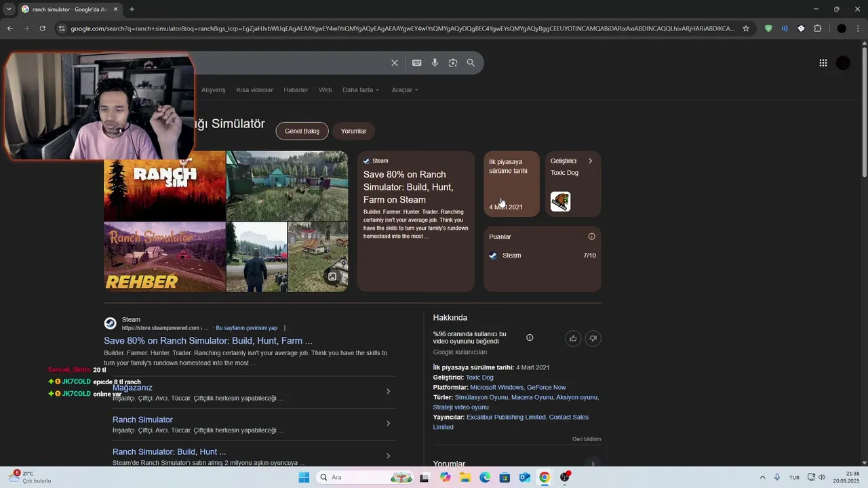Expand the Yorumlar section chevron
The height and width of the screenshot is (488, 868).
point(593,464)
